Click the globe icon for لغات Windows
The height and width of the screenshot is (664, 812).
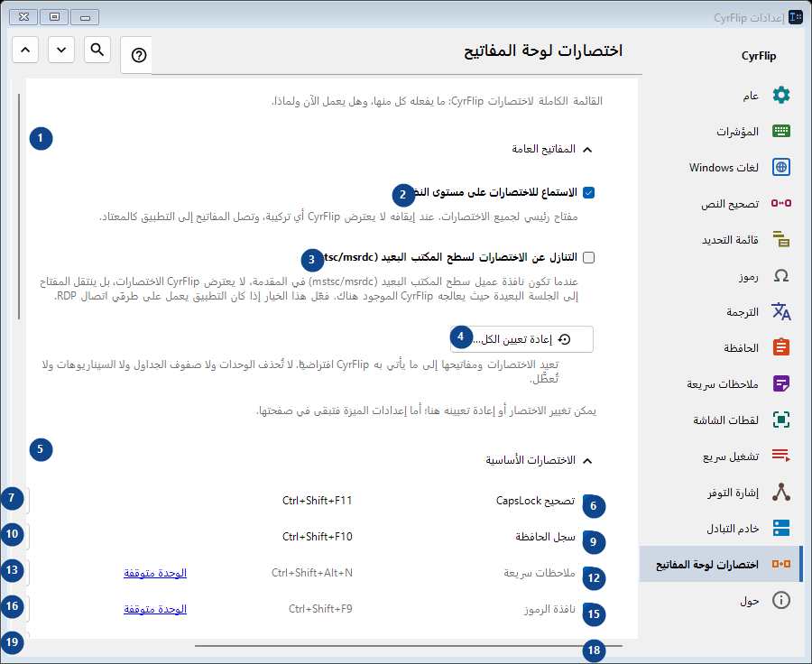pos(781,167)
